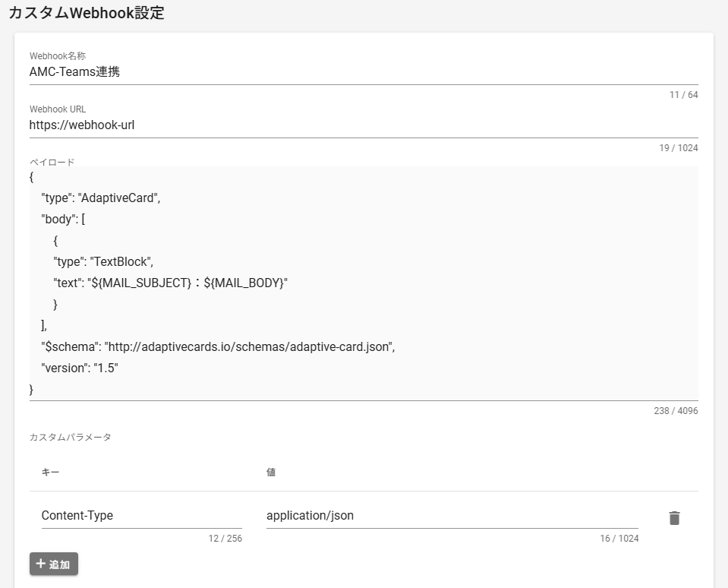Click the カスタムWebhook設定 page heading
728x588 pixels.
[x=86, y=13]
